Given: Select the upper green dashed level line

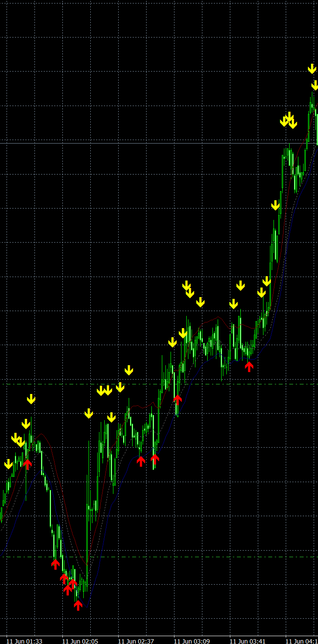Looking at the screenshot, I should [159, 384].
